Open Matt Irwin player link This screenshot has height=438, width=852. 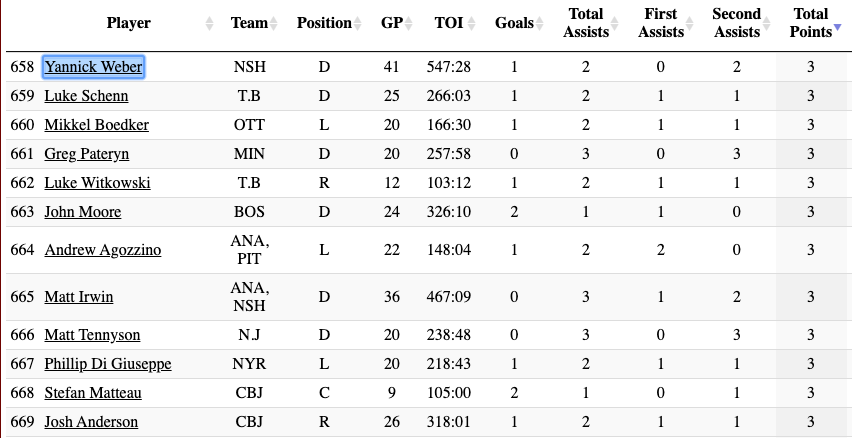coord(79,297)
